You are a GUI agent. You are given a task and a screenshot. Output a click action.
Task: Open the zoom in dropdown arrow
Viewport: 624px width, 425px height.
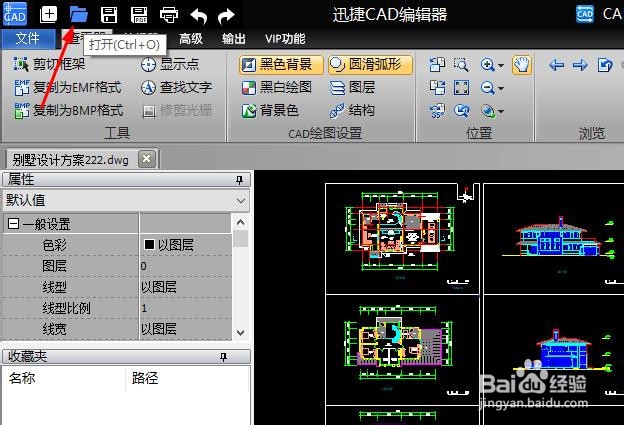501,65
